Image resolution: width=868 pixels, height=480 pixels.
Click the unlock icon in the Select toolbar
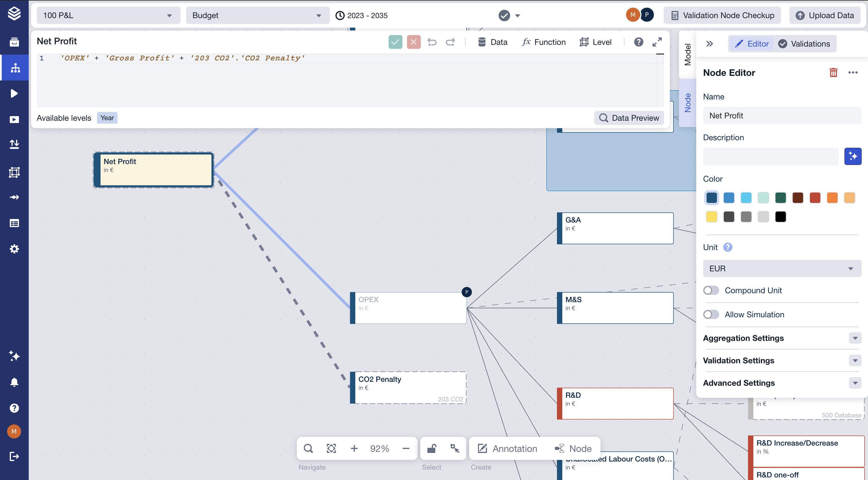click(x=432, y=448)
